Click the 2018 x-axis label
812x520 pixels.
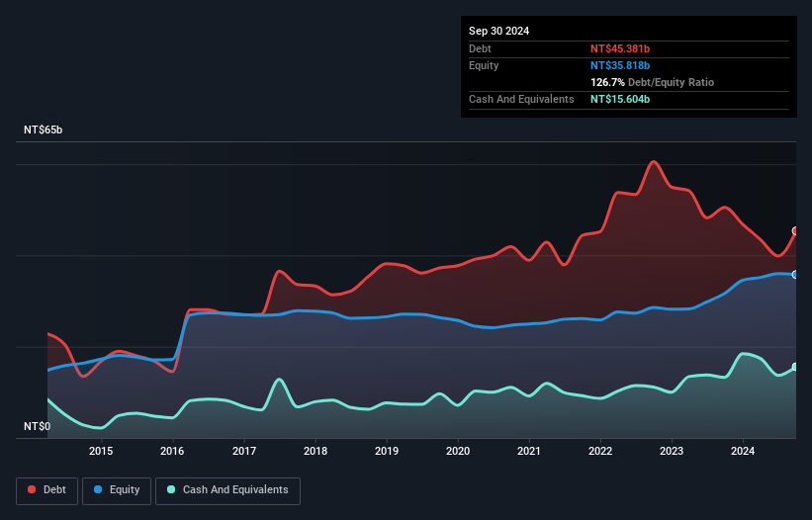[x=316, y=451]
